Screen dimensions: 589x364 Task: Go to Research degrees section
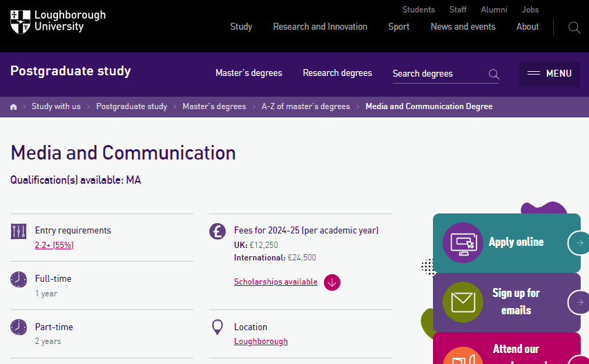click(x=338, y=73)
